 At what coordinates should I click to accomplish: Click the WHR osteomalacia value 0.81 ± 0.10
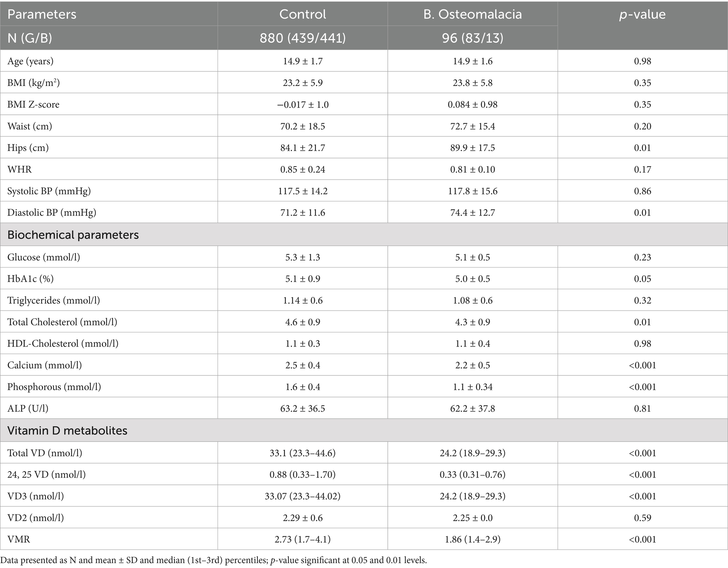(472, 169)
